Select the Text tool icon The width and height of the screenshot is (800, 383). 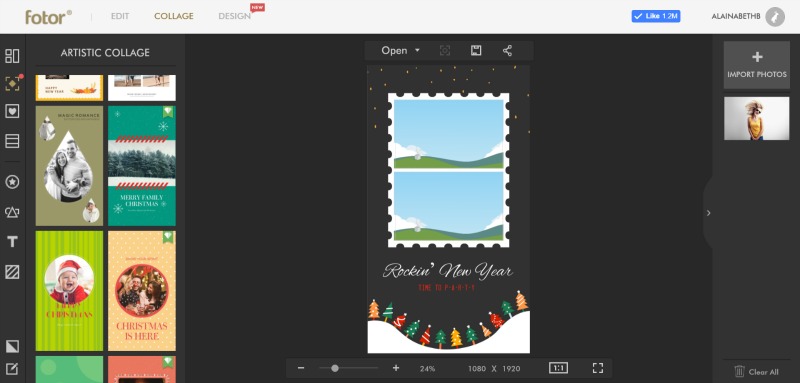12,242
